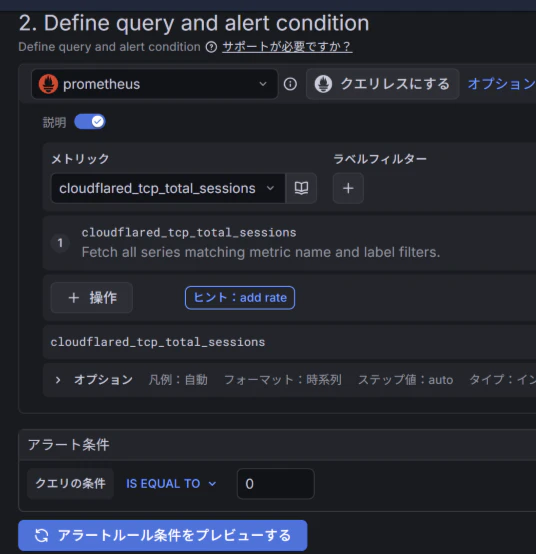Apply the ヒント: add rate suggestion
This screenshot has width=536, height=554.
tap(240, 298)
